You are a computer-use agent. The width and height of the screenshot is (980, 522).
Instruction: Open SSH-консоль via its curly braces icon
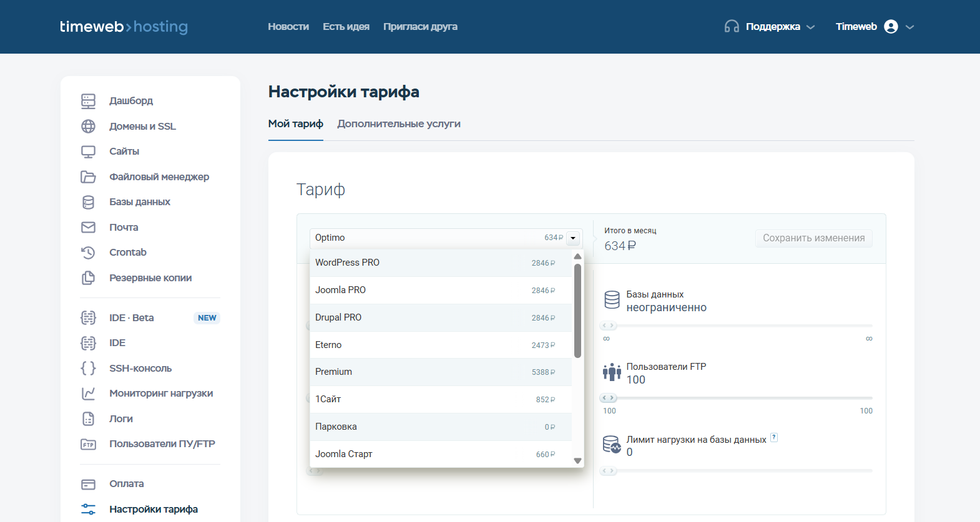click(89, 369)
